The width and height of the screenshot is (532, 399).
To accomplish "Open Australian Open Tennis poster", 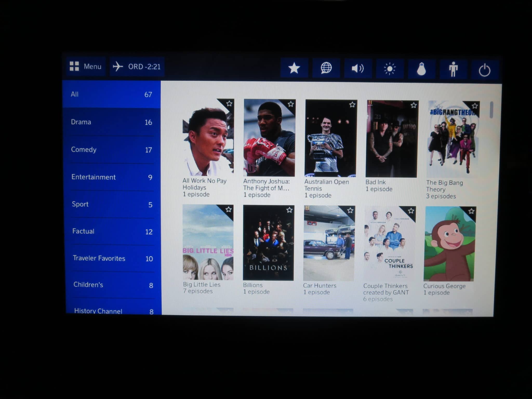I will pyautogui.click(x=331, y=138).
